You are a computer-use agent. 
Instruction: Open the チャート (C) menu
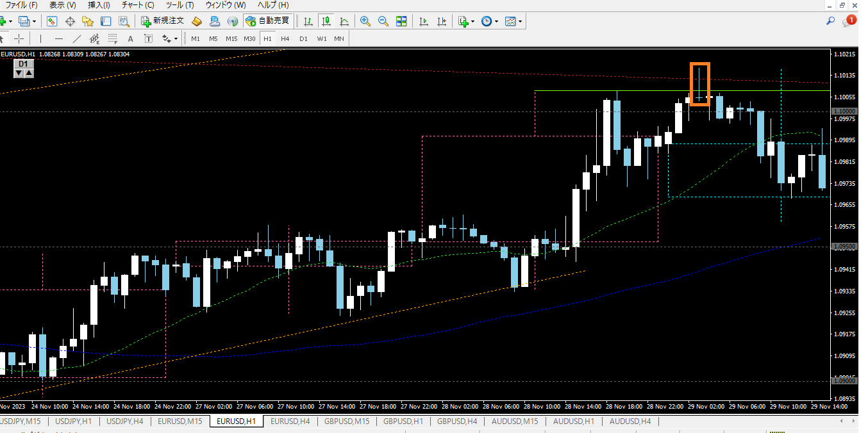click(138, 5)
